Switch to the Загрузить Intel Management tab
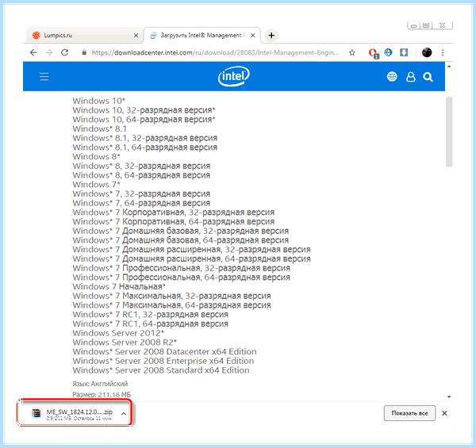The width and height of the screenshot is (476, 448). (202, 35)
